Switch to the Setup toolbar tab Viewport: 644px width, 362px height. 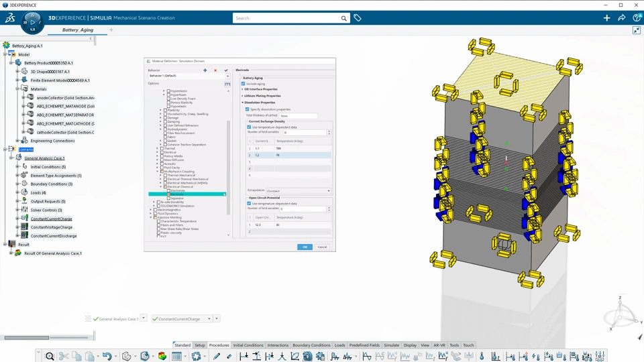(x=200, y=345)
